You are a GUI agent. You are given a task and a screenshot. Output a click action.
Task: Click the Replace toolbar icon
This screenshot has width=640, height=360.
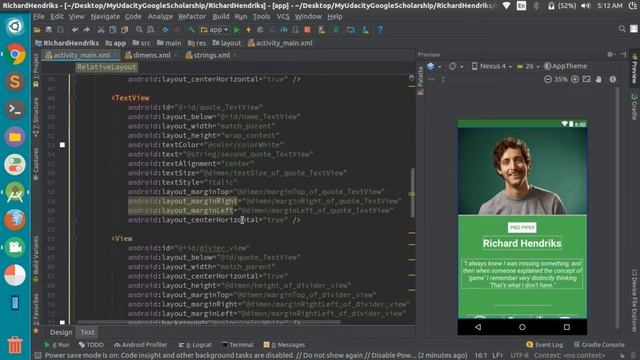(x=151, y=30)
